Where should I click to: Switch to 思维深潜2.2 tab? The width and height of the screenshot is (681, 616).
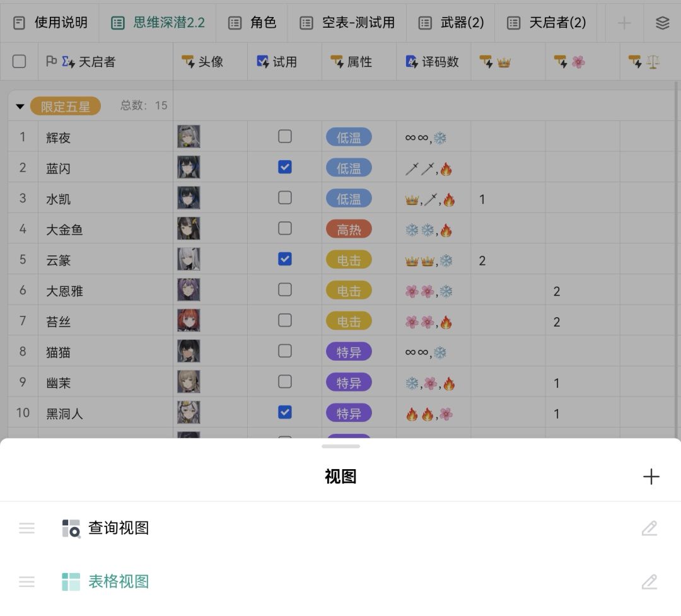[x=158, y=23]
